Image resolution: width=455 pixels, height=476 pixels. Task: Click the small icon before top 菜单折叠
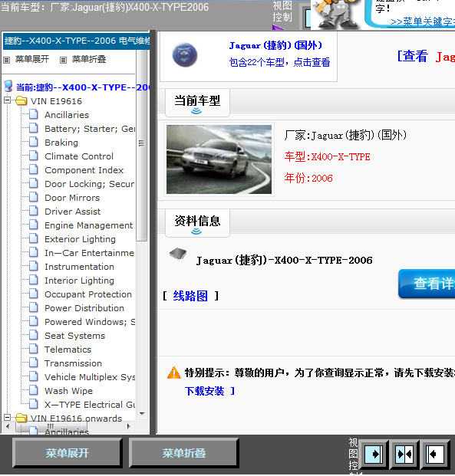point(63,60)
